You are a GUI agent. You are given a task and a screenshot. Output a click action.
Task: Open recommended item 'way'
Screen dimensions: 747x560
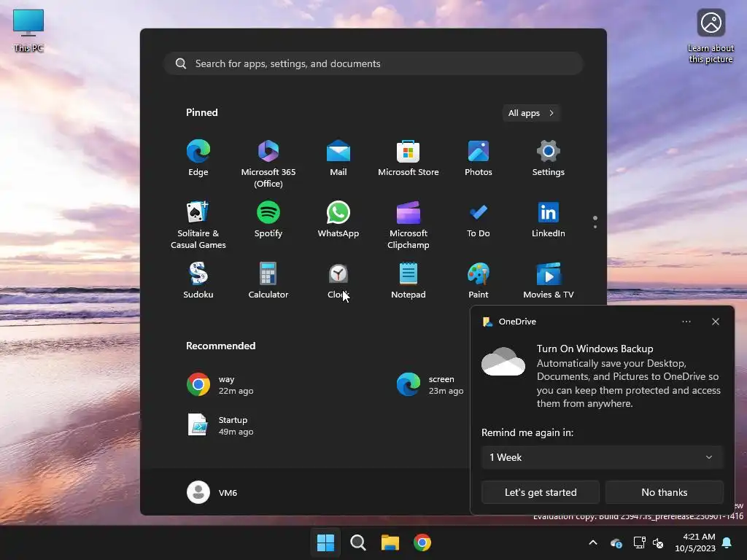coord(220,385)
